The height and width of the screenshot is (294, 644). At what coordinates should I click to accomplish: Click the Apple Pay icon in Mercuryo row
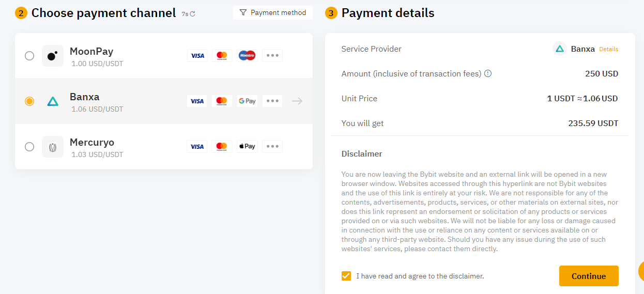(x=247, y=146)
